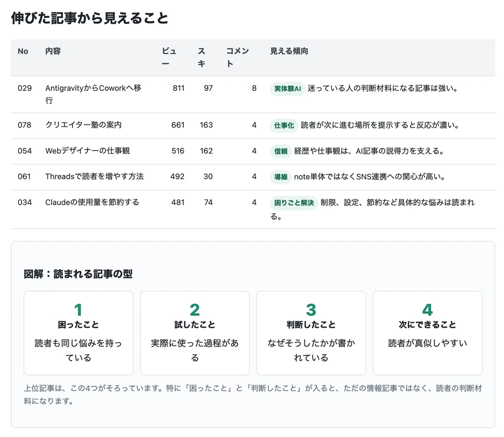Click the 30 likes value

[x=208, y=177]
